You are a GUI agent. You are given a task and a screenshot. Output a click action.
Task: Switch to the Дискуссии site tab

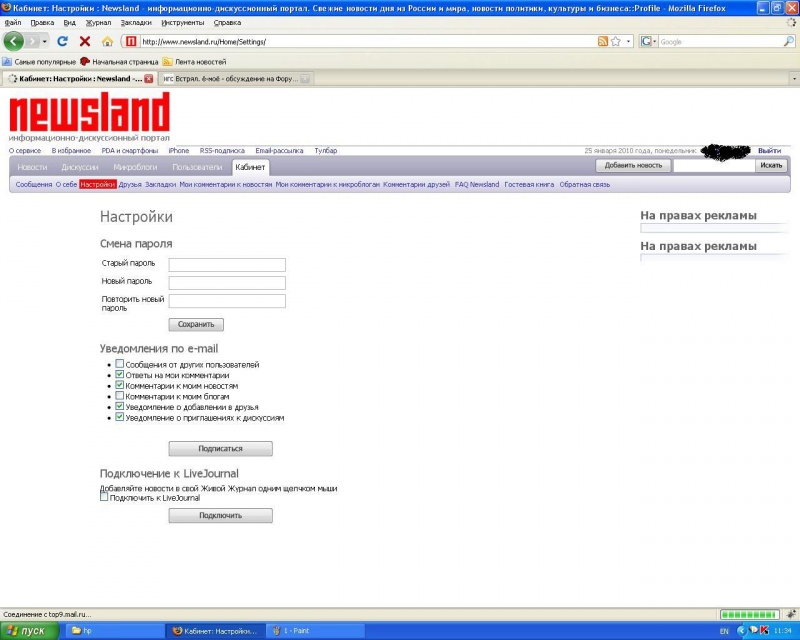(x=80, y=167)
